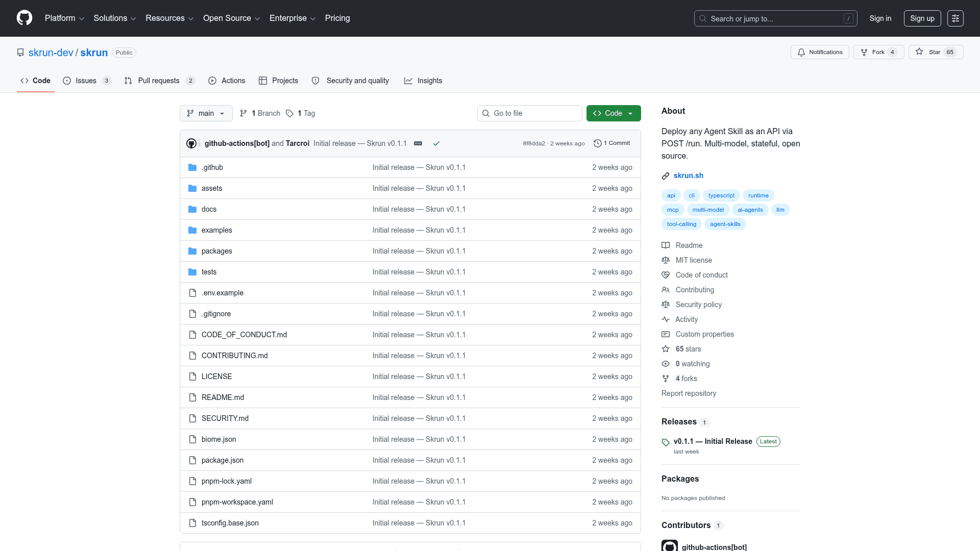Screen dimensions: 980x551
Task: Switch to the Issues tab
Action: click(x=86, y=81)
